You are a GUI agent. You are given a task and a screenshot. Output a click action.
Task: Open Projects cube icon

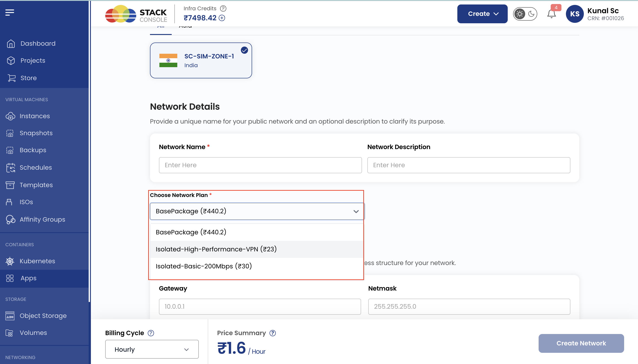[x=11, y=60]
